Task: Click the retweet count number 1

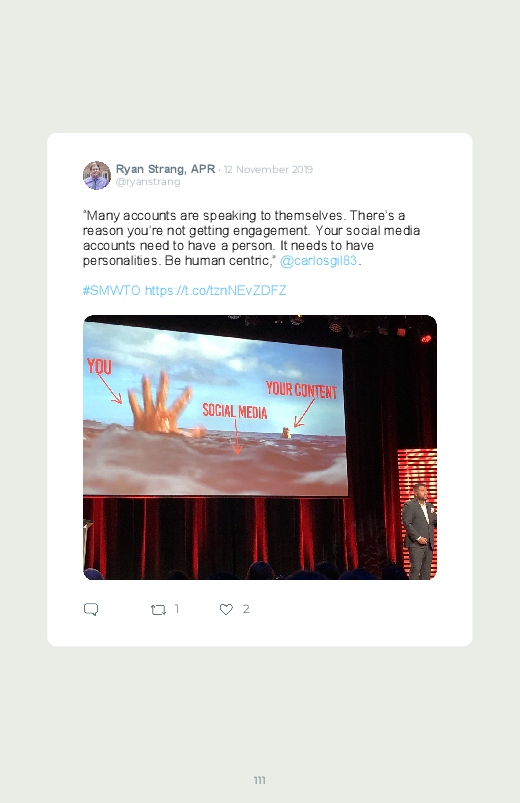Action: [x=177, y=609]
